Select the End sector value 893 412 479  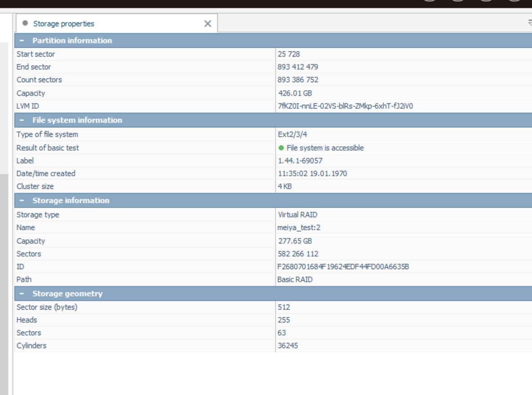298,67
